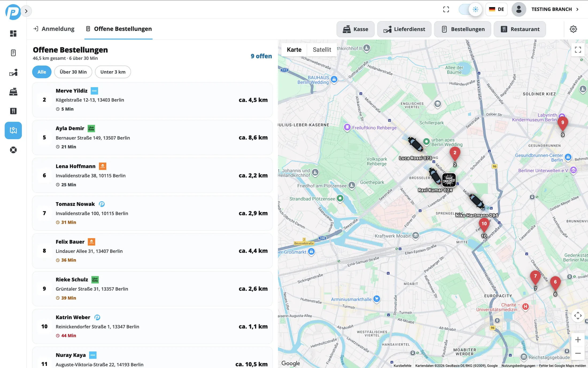Click Tomasz Nowak name
The height and width of the screenshot is (368, 588).
[75, 204]
